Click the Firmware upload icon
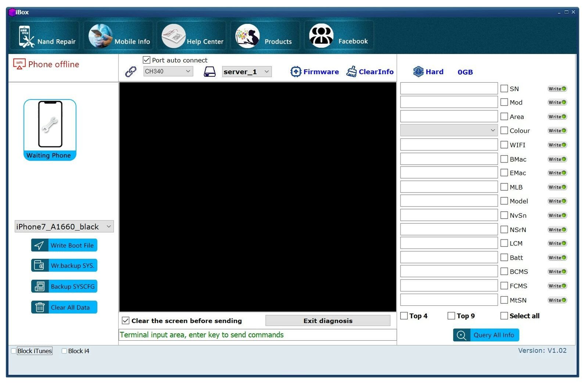 [295, 72]
